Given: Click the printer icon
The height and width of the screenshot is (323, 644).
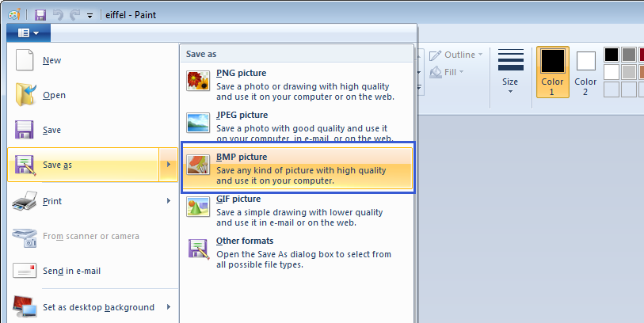Looking at the screenshot, I should pyautogui.click(x=25, y=201).
